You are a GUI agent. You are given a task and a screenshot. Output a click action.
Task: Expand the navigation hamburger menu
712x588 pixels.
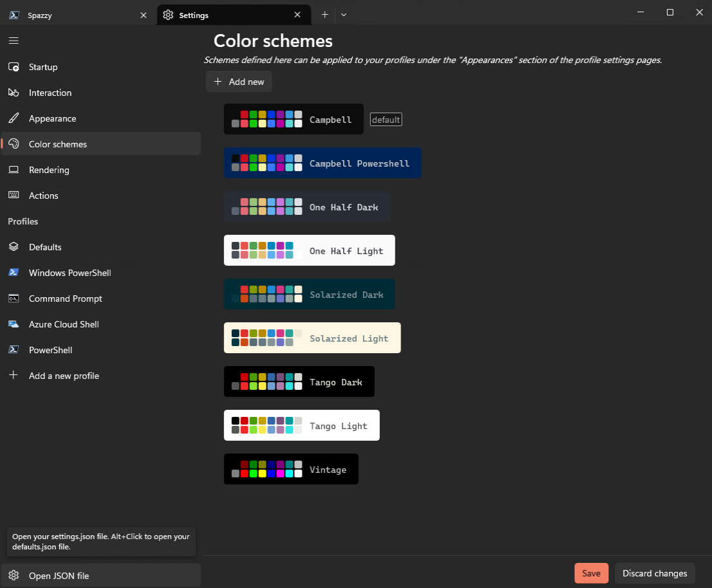[x=14, y=40]
